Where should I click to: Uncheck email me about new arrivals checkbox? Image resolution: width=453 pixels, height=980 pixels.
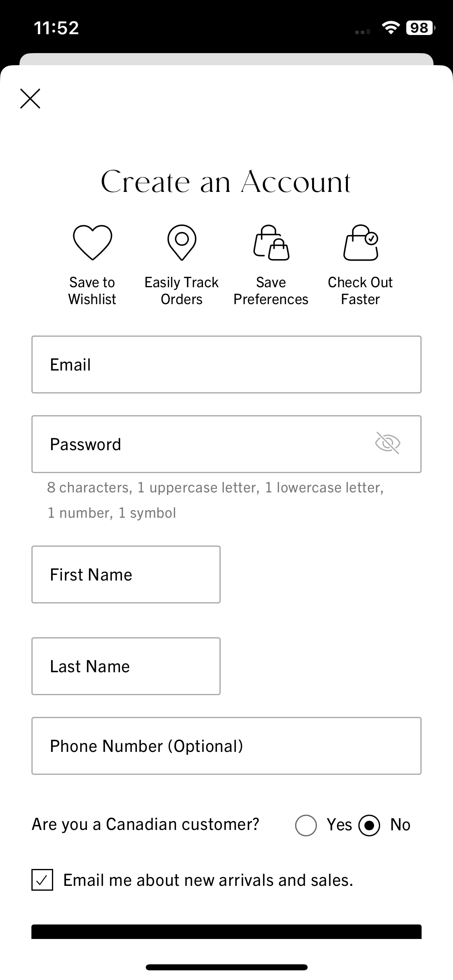pos(42,880)
